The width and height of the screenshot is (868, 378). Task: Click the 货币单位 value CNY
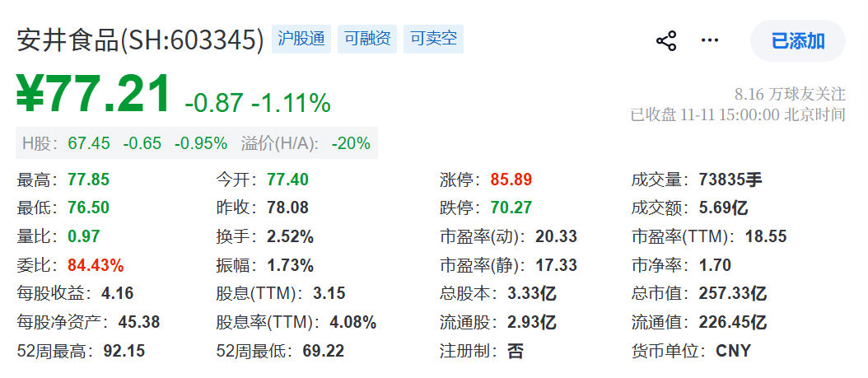734,351
